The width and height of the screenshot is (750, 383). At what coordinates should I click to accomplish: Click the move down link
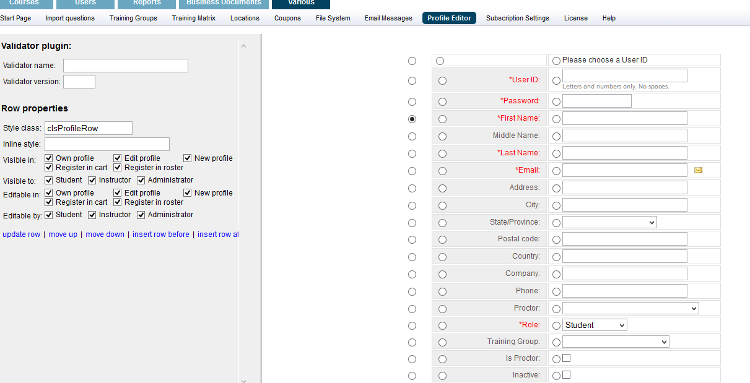[105, 234]
